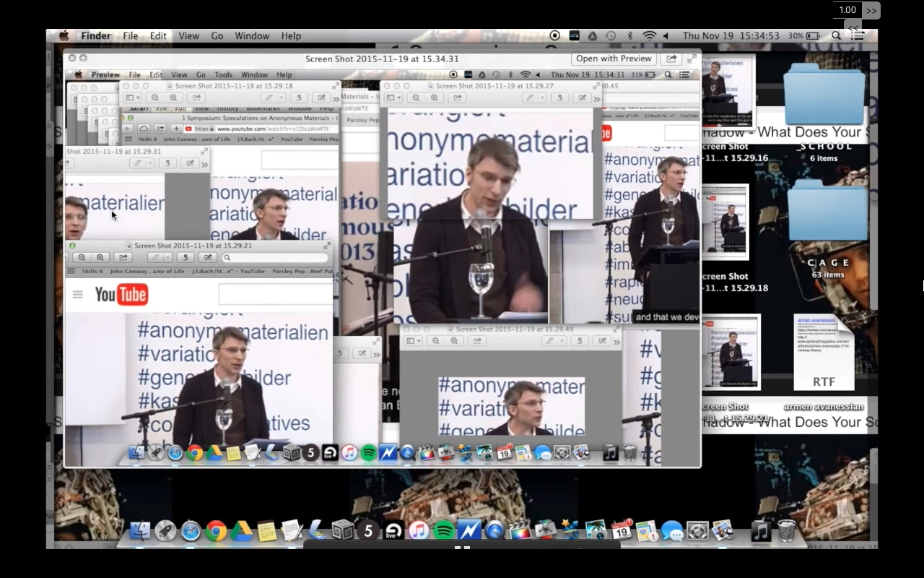Click Preview search field in 15.29.21 window
The height and width of the screenshot is (578, 924).
274,257
